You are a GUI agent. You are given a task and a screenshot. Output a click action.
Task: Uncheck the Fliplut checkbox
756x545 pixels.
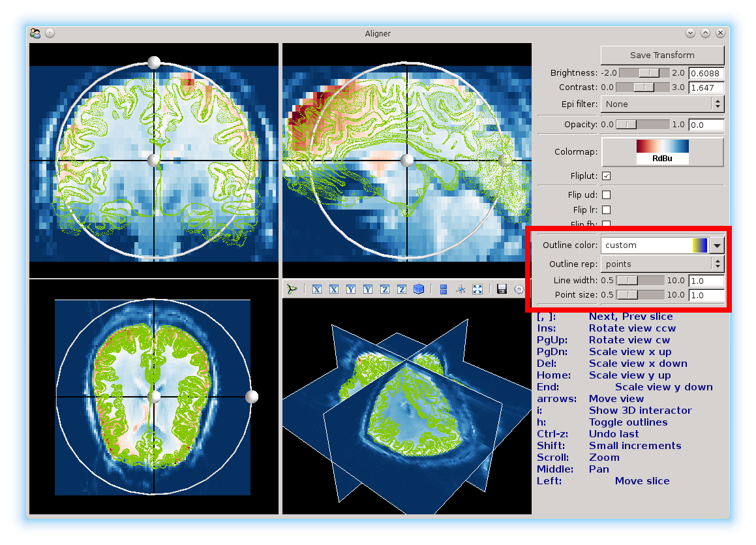coord(607,176)
